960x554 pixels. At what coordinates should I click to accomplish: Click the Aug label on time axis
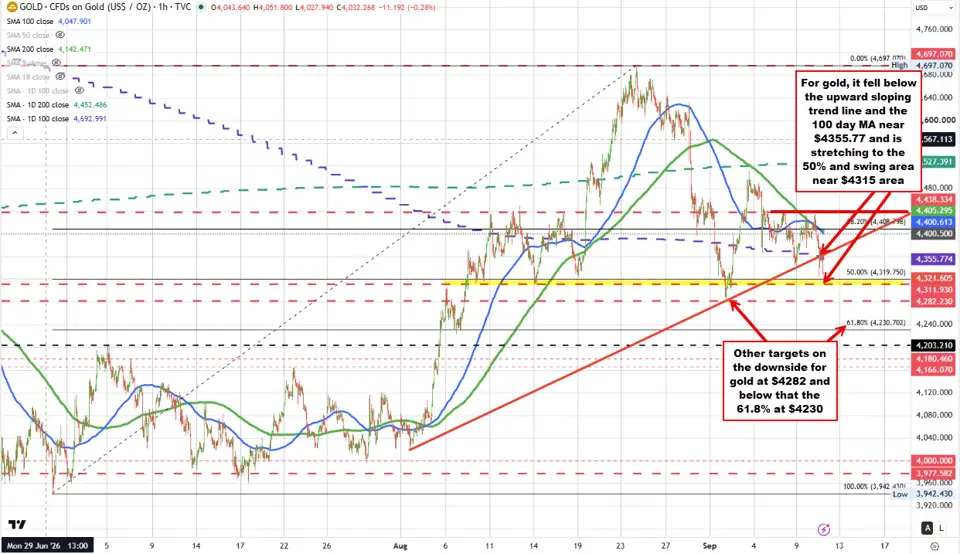pos(400,546)
